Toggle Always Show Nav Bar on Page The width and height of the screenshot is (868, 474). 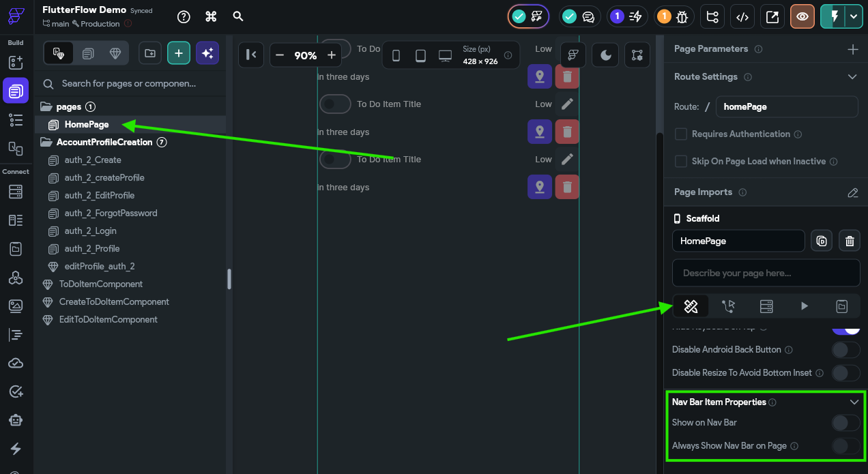(x=845, y=446)
